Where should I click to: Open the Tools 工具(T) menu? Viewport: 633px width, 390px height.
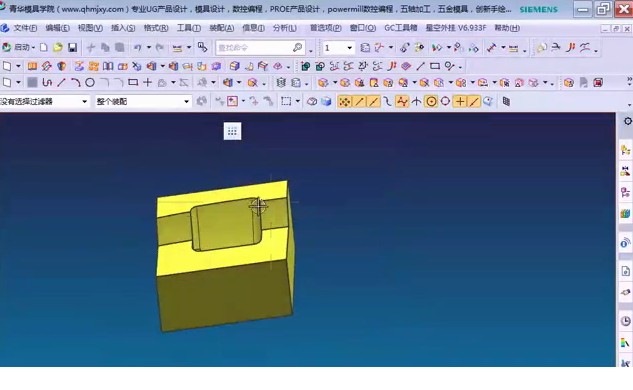[x=189, y=28]
